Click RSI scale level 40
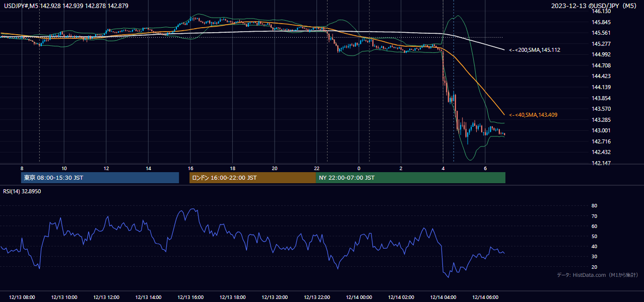 [x=594, y=246]
